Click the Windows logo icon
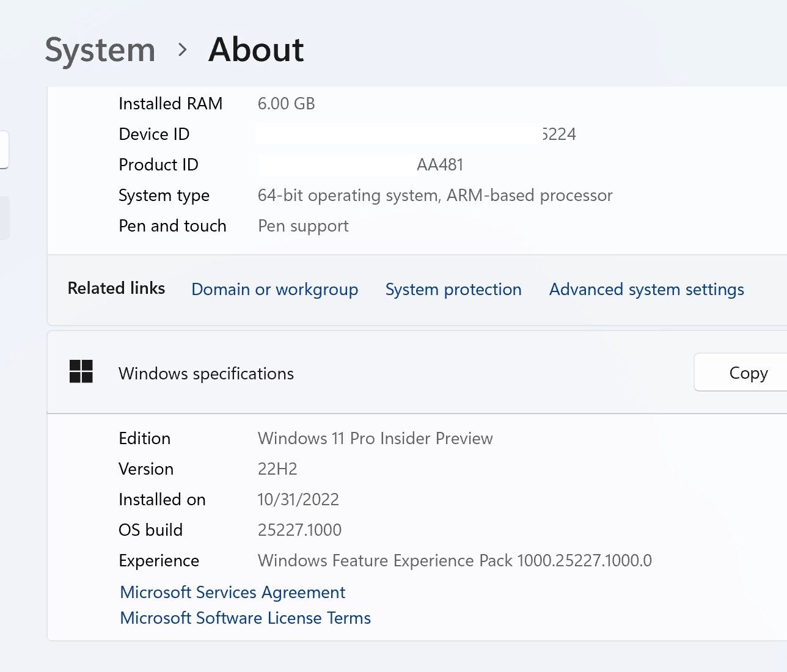This screenshot has width=787, height=672. [x=81, y=371]
